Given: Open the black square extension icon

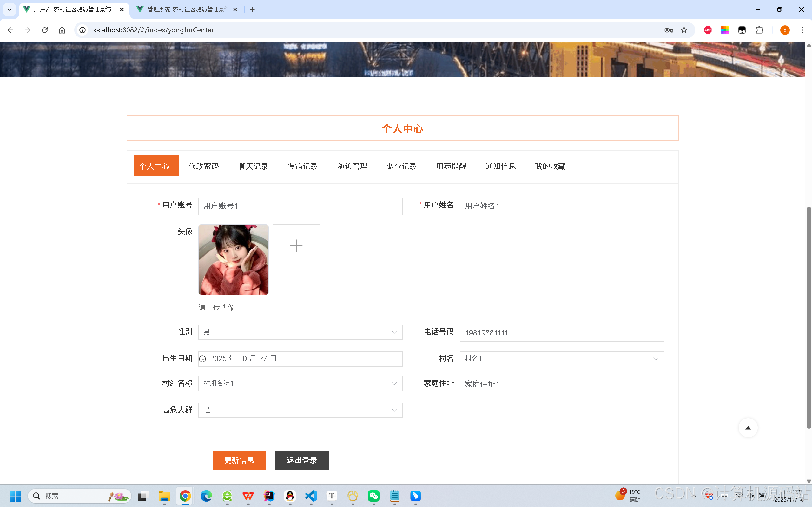Looking at the screenshot, I should [742, 30].
